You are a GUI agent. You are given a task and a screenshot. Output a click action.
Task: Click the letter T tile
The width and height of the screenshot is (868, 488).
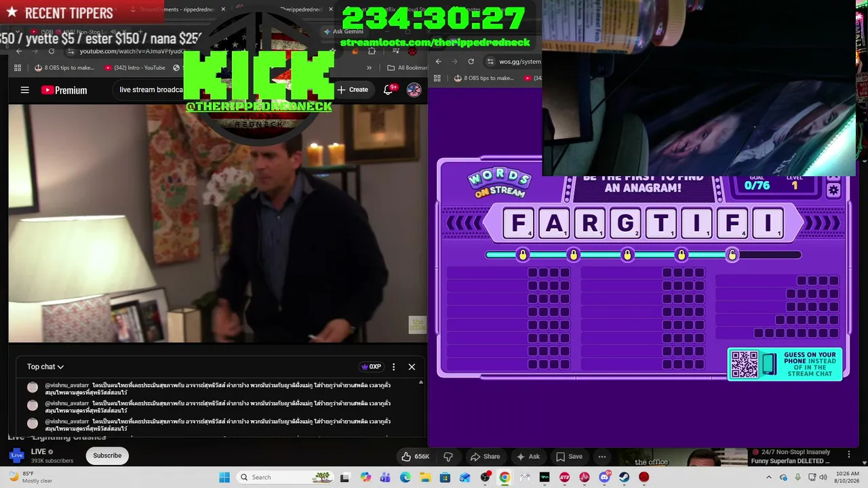point(661,223)
